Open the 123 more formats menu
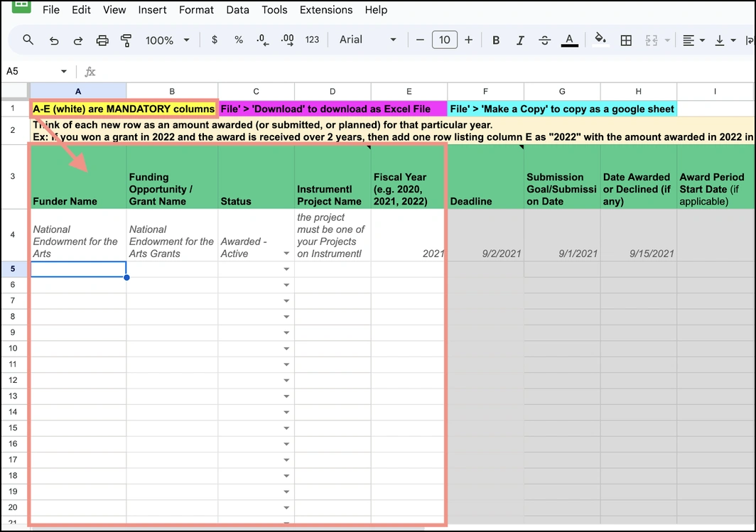 312,40
